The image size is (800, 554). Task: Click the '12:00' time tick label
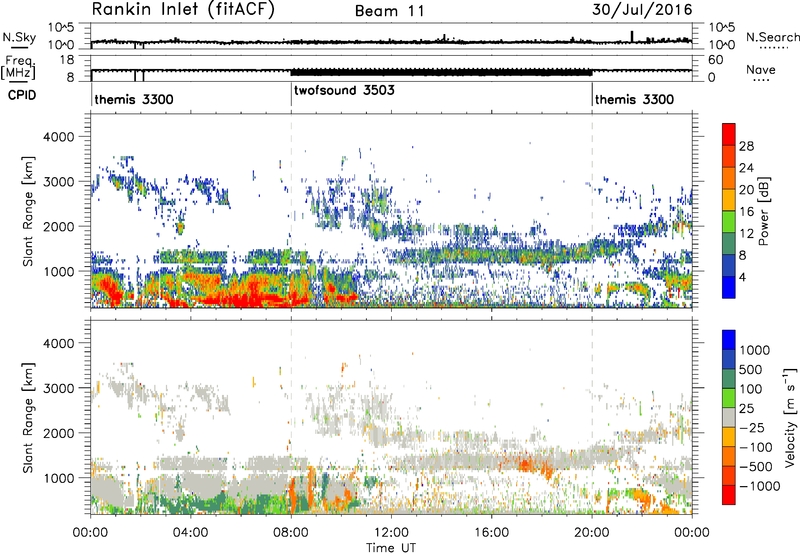point(391,532)
